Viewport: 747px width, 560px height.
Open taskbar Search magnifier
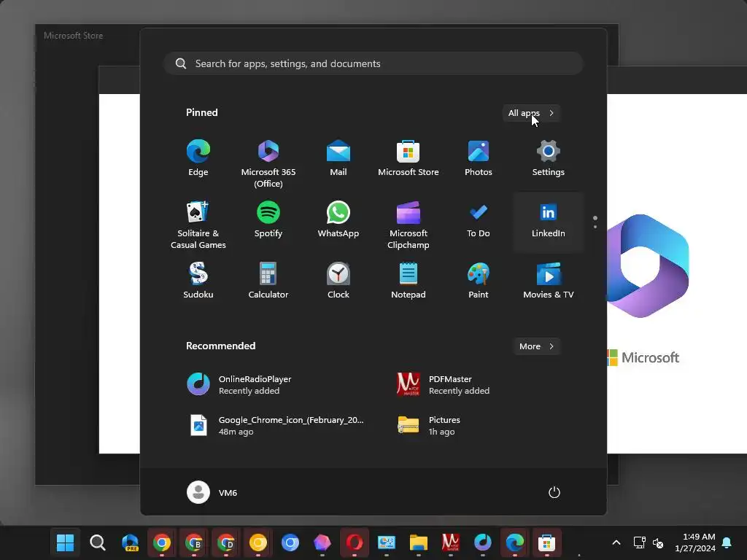pyautogui.click(x=98, y=542)
